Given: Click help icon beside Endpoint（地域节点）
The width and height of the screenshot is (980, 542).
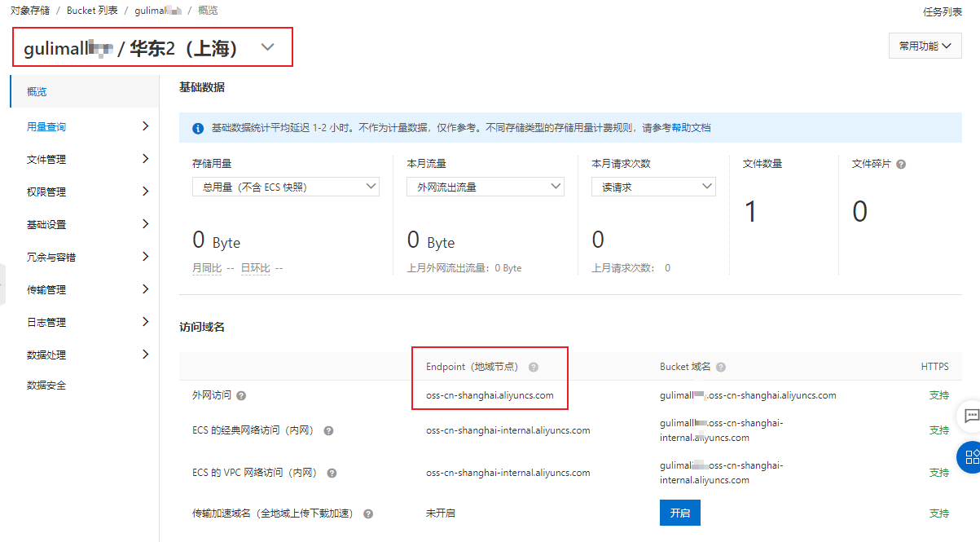Looking at the screenshot, I should [x=534, y=368].
